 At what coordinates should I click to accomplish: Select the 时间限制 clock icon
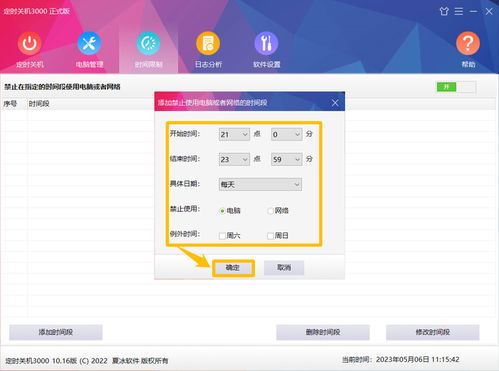click(148, 43)
